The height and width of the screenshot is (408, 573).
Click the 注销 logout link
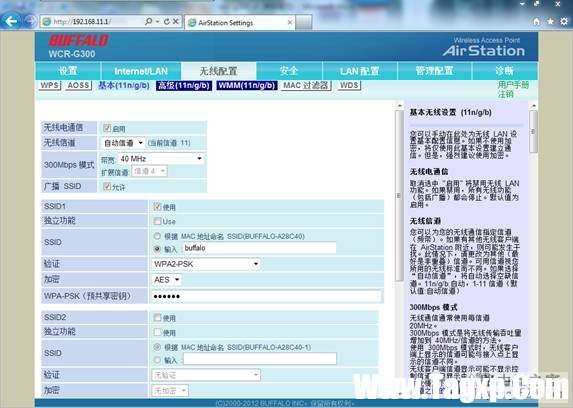pyautogui.click(x=505, y=94)
